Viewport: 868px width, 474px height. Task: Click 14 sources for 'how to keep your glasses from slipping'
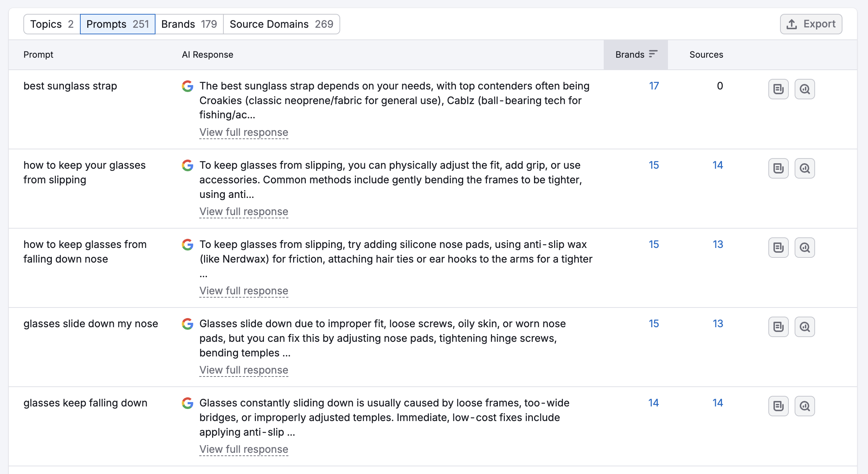(717, 165)
